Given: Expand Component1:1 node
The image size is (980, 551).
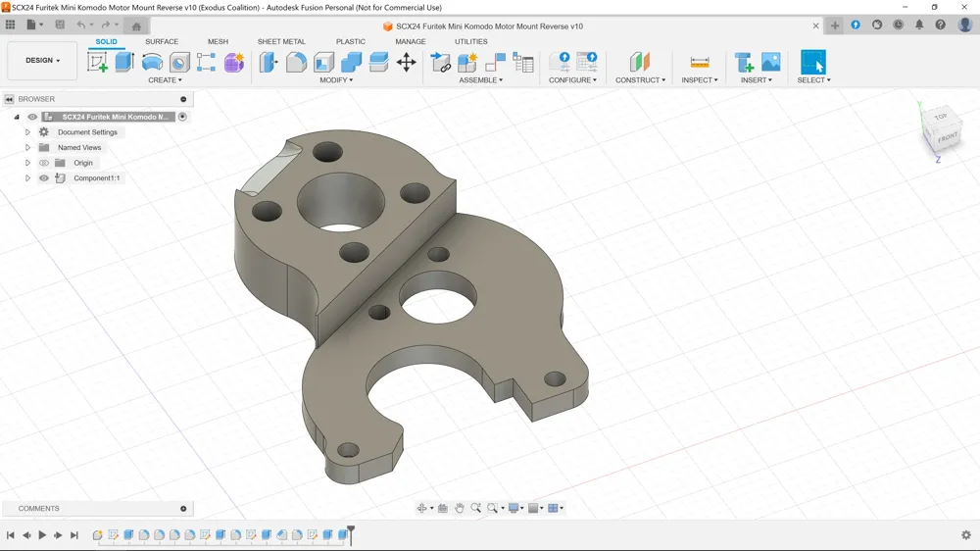Looking at the screenshot, I should 27,178.
